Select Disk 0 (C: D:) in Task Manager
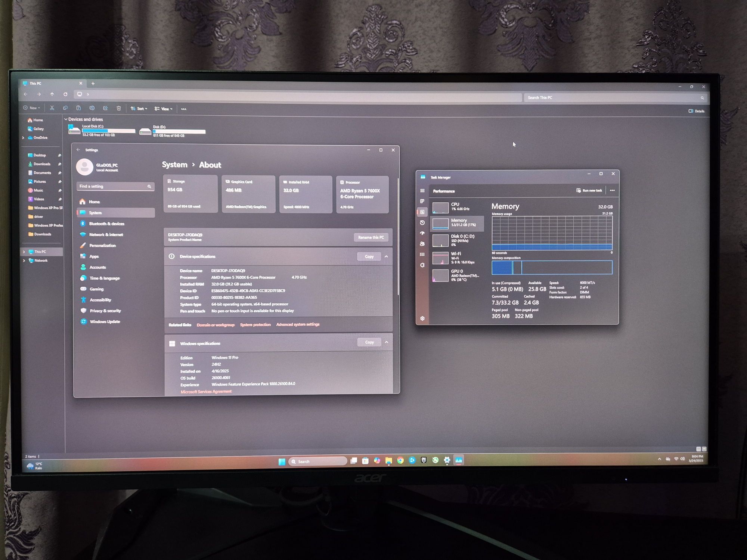The image size is (747, 560). click(x=457, y=240)
